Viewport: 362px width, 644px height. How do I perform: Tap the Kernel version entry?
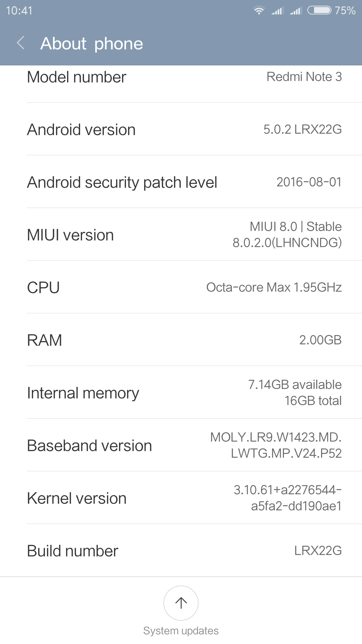click(181, 498)
